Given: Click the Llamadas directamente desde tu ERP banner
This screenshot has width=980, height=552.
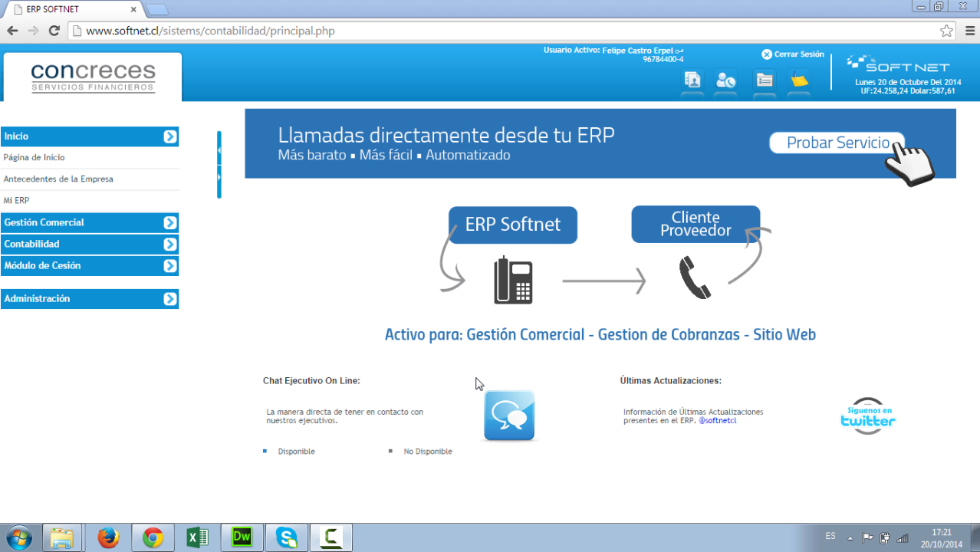Looking at the screenshot, I should [x=600, y=143].
